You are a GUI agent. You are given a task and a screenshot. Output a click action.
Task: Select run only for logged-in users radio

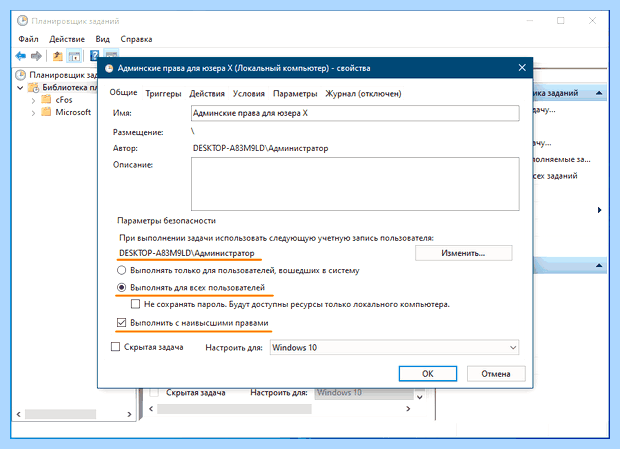point(121,270)
